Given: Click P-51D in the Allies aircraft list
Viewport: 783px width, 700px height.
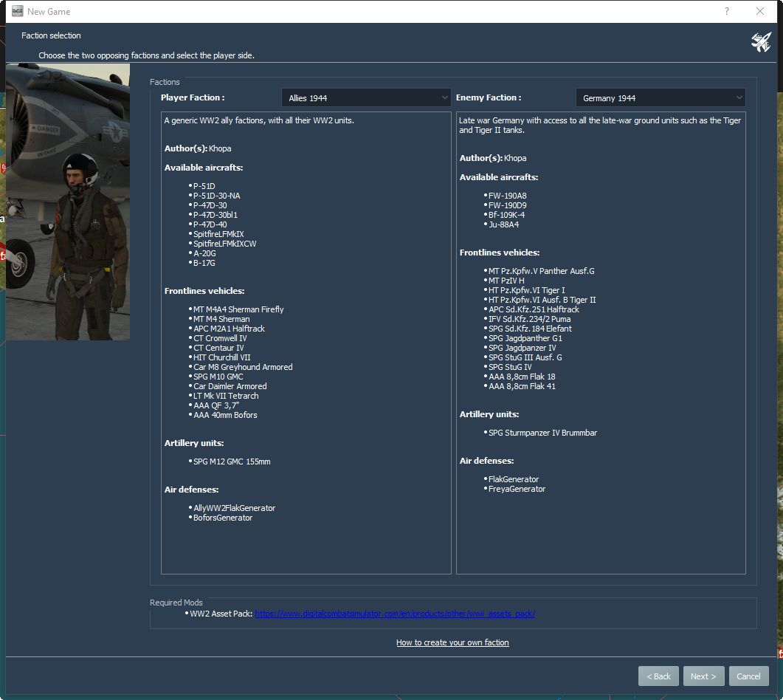Looking at the screenshot, I should tap(204, 186).
